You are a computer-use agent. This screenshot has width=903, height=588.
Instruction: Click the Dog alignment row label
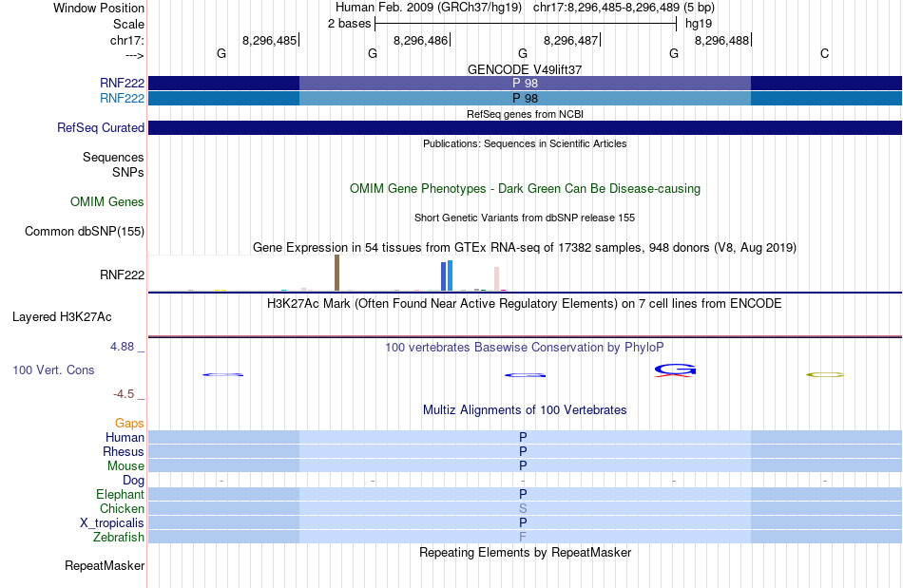coord(134,481)
